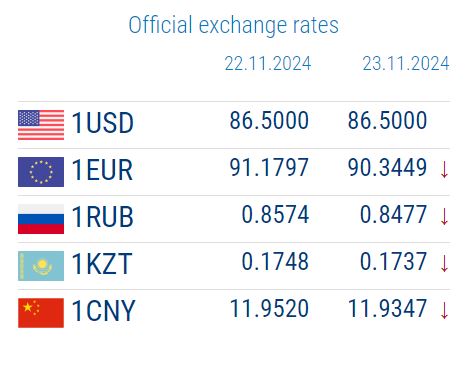Click the Kazakhstan flag icon
This screenshot has width=467, height=372.
pos(41,266)
